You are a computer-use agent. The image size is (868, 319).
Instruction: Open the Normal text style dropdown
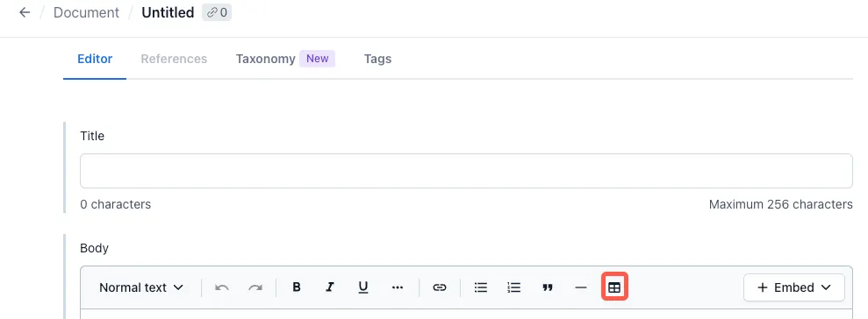coord(141,287)
